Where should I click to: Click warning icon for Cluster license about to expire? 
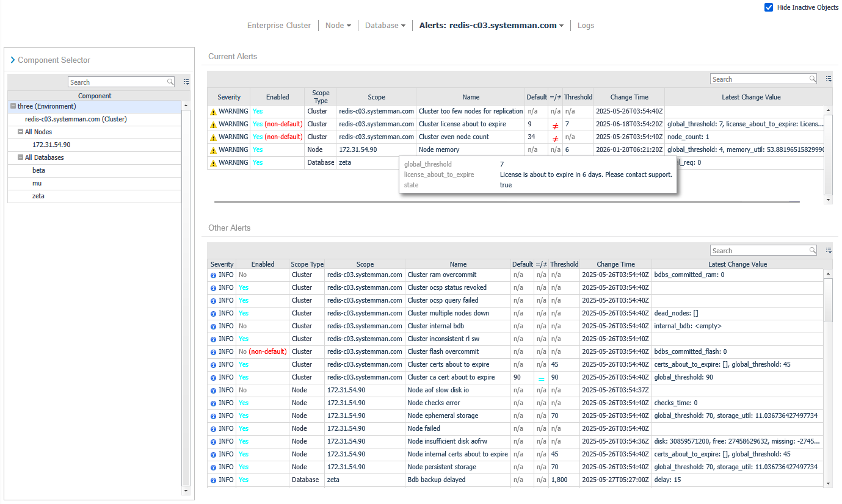tap(213, 124)
